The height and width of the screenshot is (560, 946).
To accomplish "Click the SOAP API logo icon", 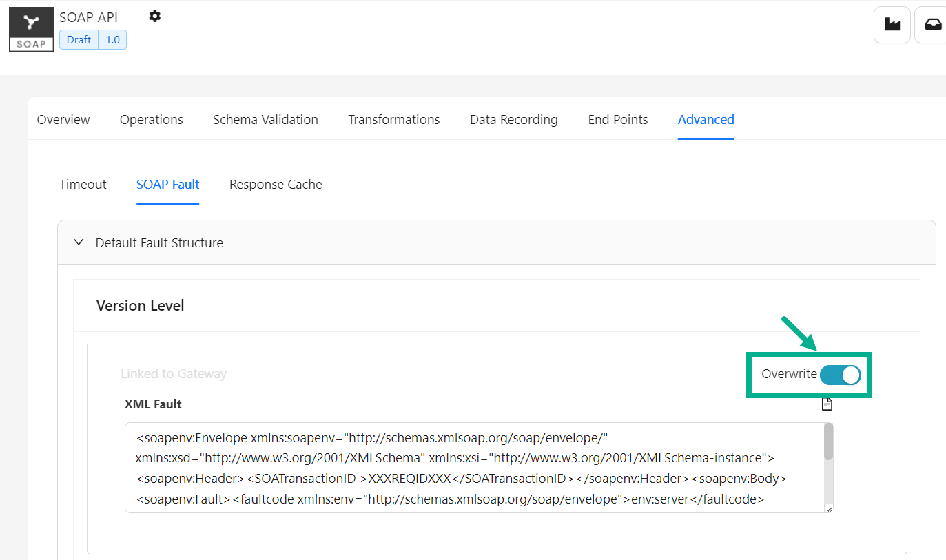I will click(x=31, y=29).
